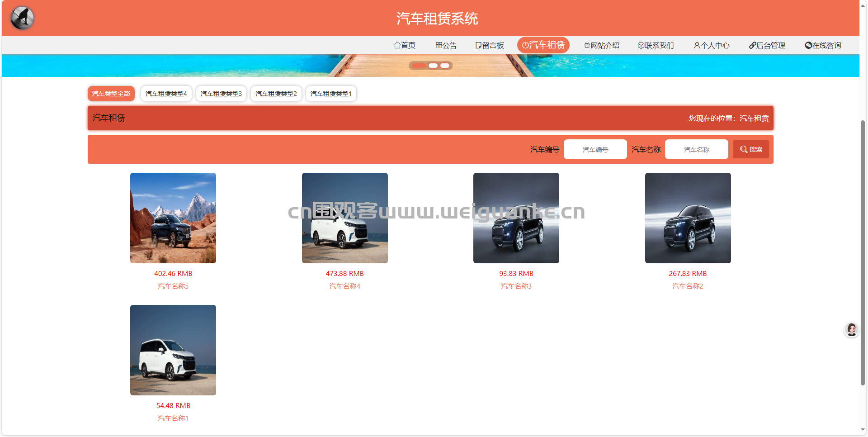Click the 汽车名称5 title link
Screen dimensions: 868x437
point(173,286)
